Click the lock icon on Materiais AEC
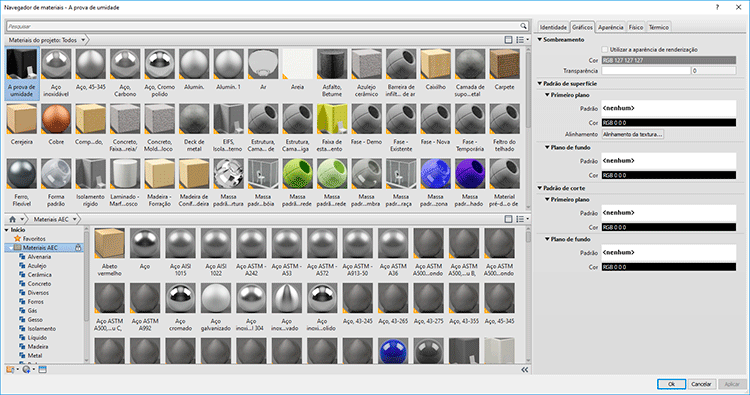 78,248
